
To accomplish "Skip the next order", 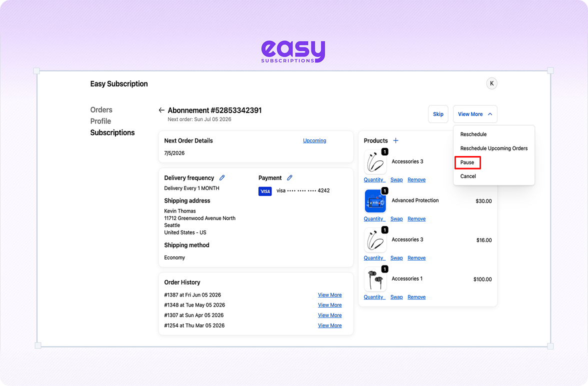I will pyautogui.click(x=438, y=114).
